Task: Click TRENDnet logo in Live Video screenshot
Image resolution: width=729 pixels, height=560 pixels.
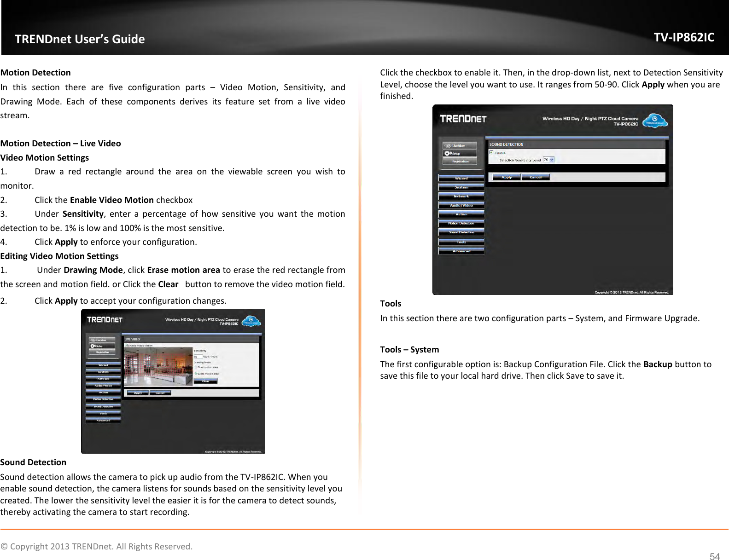Action: (x=105, y=320)
